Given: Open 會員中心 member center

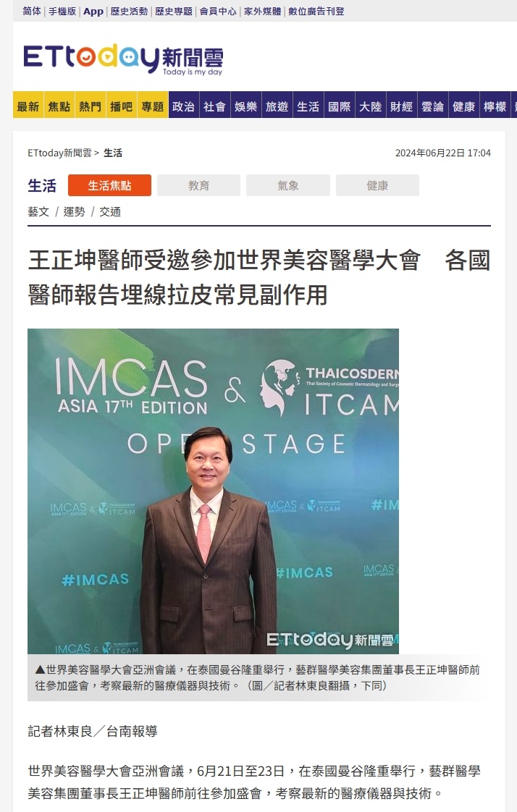Looking at the screenshot, I should 218,11.
